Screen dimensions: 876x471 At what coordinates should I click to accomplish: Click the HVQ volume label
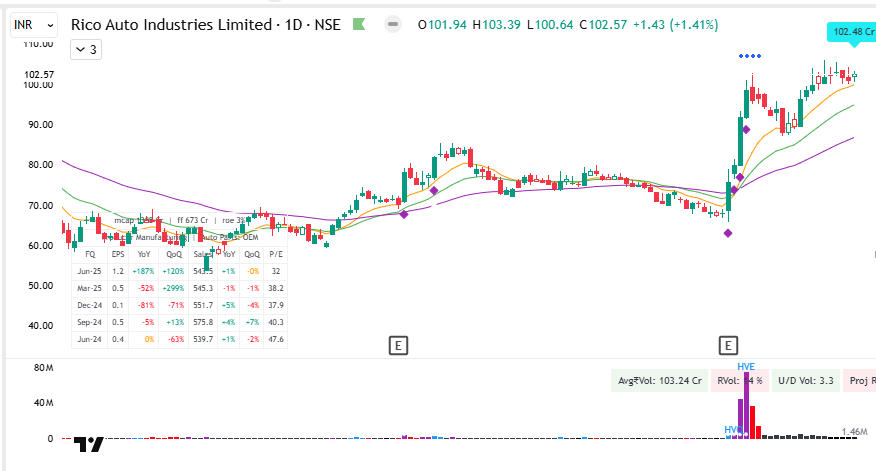(733, 430)
